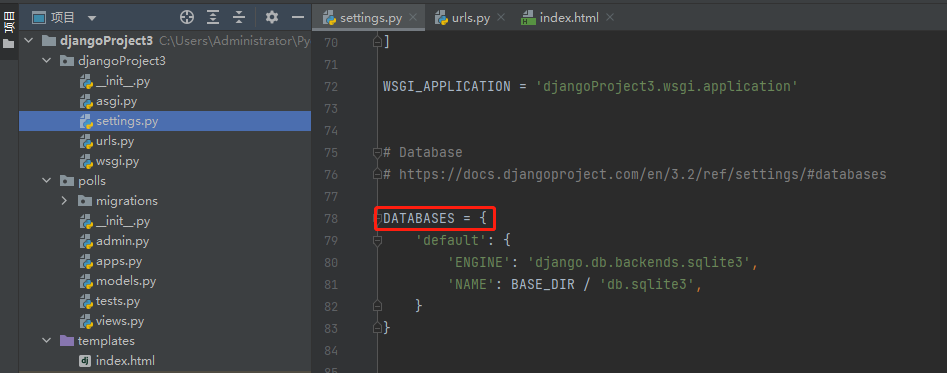
Task: Click the DATABASES variable name
Action: click(x=419, y=218)
